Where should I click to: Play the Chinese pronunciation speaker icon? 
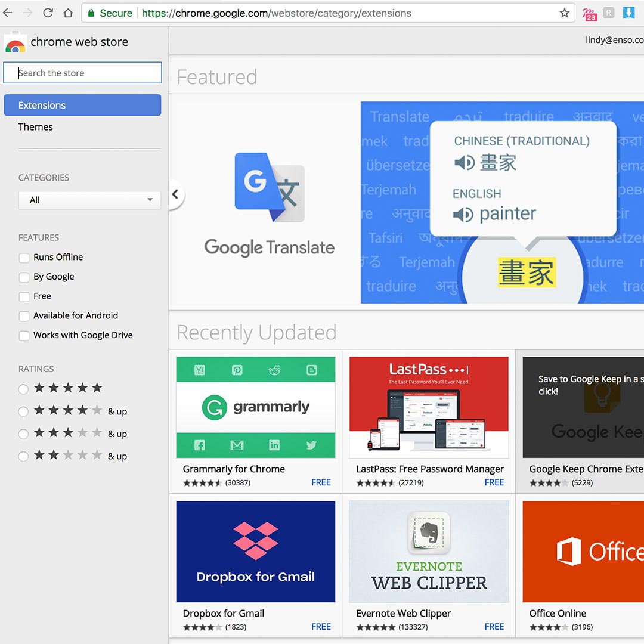[465, 163]
